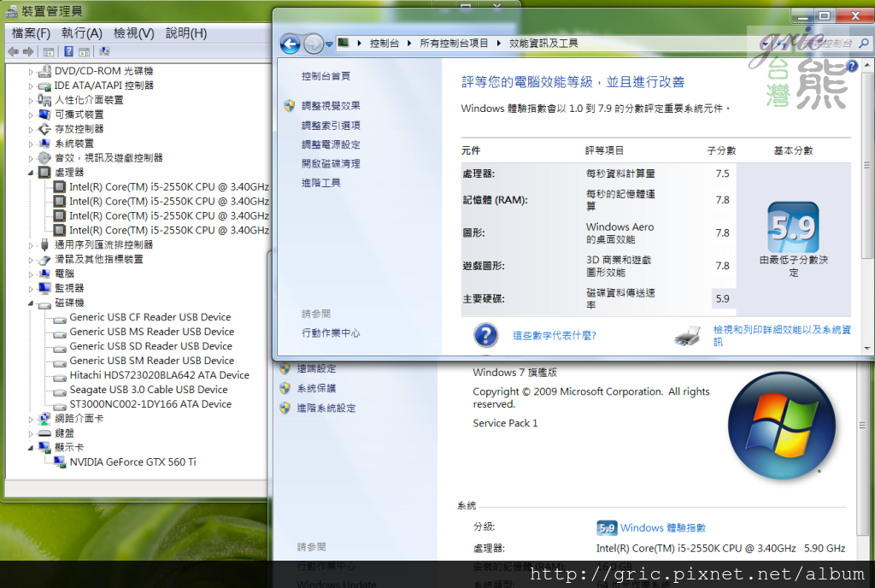Click 控制台 in the address breadcrumb
This screenshot has width=875, height=588.
pyautogui.click(x=385, y=43)
